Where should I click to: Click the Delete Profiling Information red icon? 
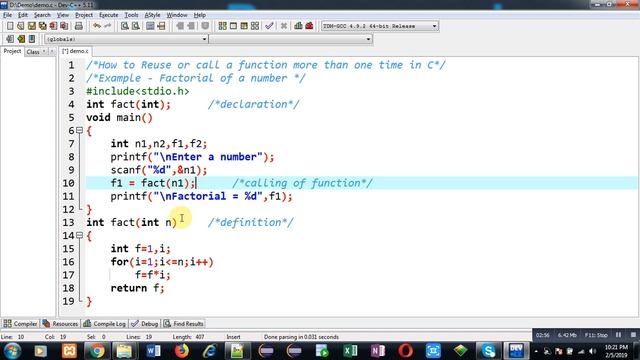[309, 26]
